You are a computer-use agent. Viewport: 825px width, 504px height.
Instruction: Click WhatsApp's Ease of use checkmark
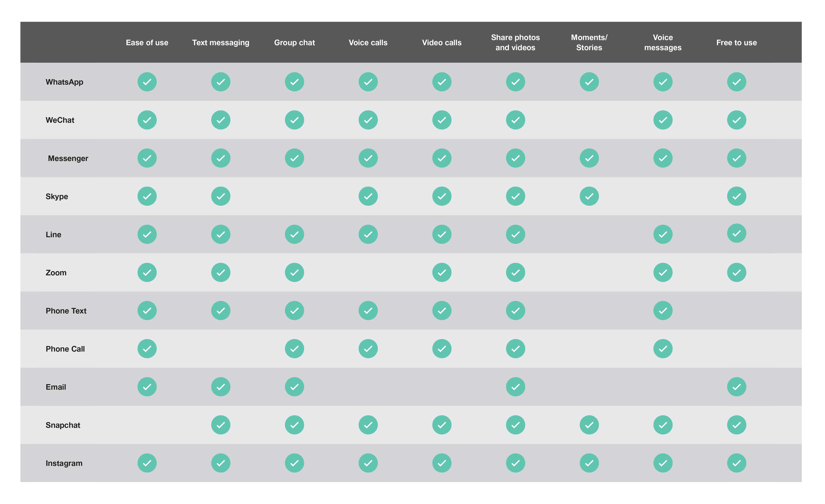147,82
